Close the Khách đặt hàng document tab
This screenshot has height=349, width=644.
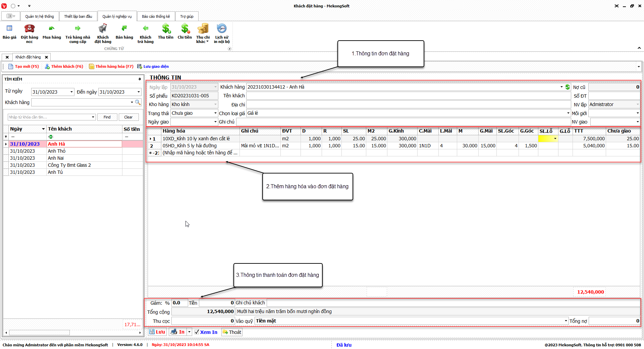pyautogui.click(x=46, y=57)
